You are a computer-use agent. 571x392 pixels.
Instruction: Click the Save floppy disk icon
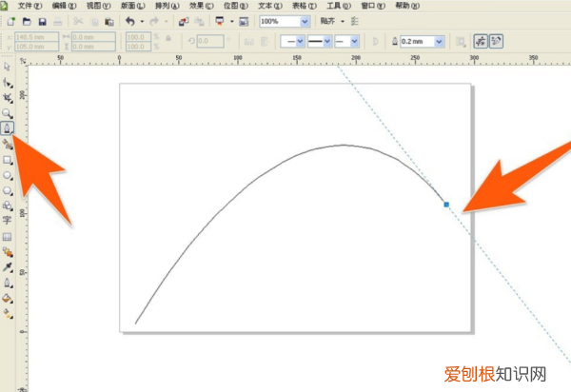coord(43,20)
